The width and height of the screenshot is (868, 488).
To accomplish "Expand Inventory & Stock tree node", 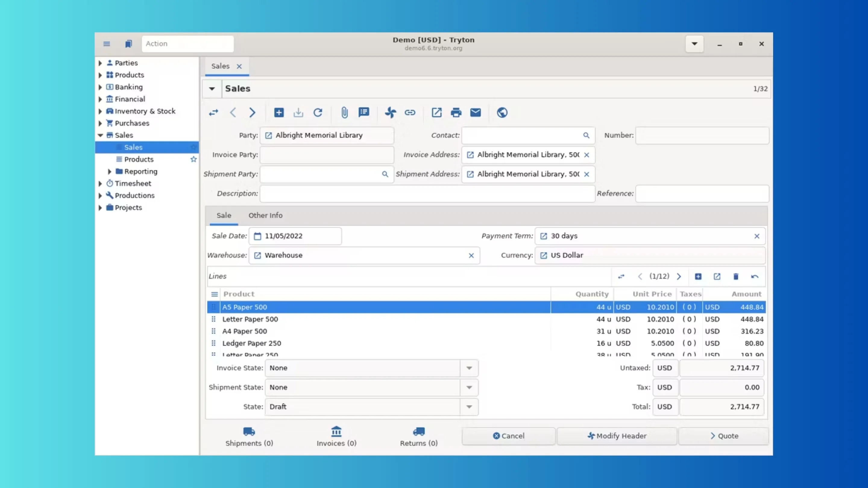I will 100,111.
